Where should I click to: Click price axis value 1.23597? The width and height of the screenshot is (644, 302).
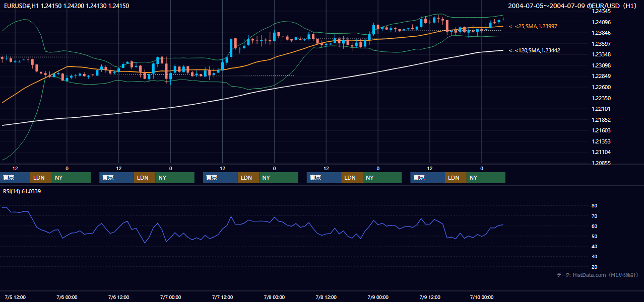(601, 44)
